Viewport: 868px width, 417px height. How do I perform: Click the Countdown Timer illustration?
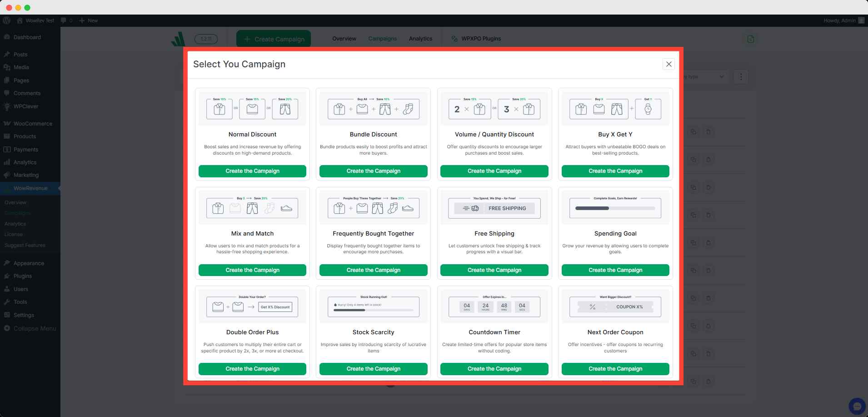[494, 306]
